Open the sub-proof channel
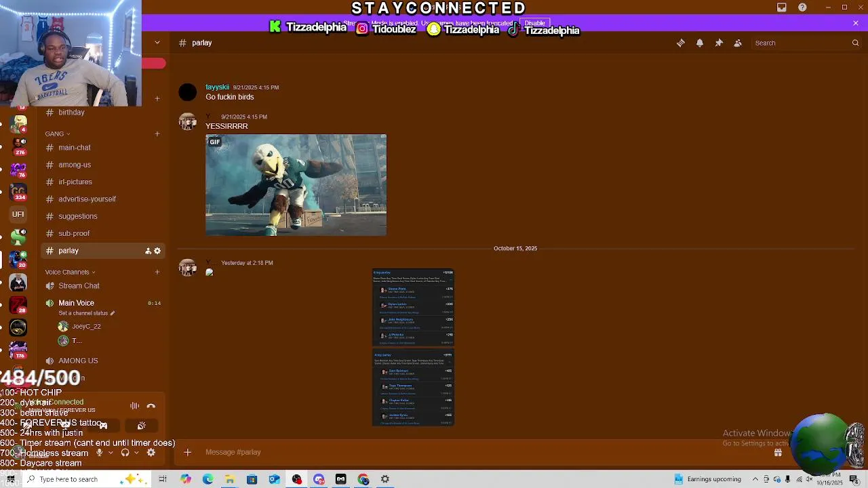The width and height of the screenshot is (868, 488). point(102,233)
